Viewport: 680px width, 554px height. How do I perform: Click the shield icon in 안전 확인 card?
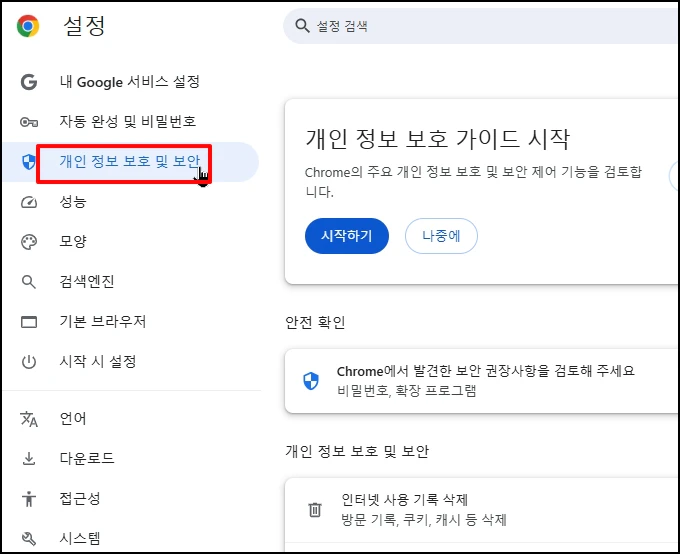[x=311, y=381]
